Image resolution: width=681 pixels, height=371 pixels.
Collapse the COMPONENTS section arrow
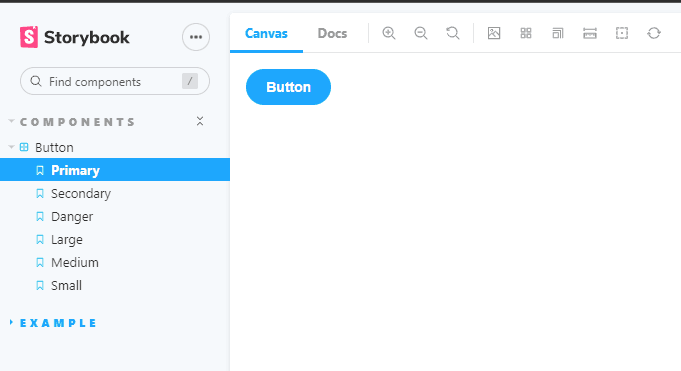(x=12, y=122)
